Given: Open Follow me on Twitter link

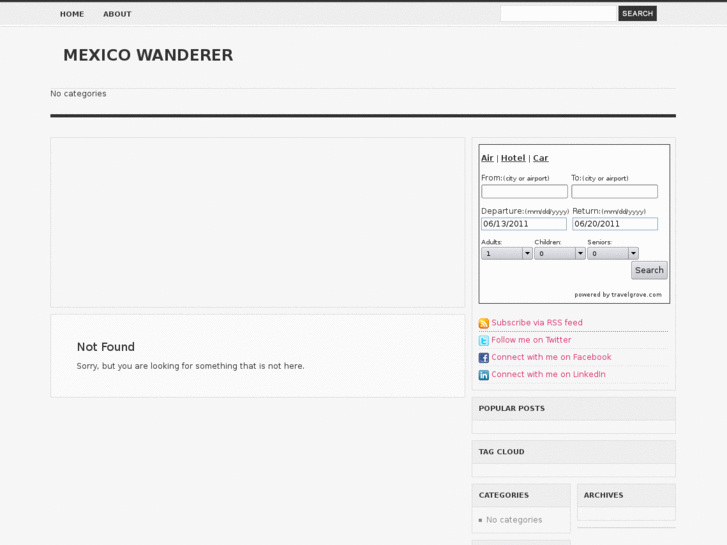Looking at the screenshot, I should coord(531,340).
